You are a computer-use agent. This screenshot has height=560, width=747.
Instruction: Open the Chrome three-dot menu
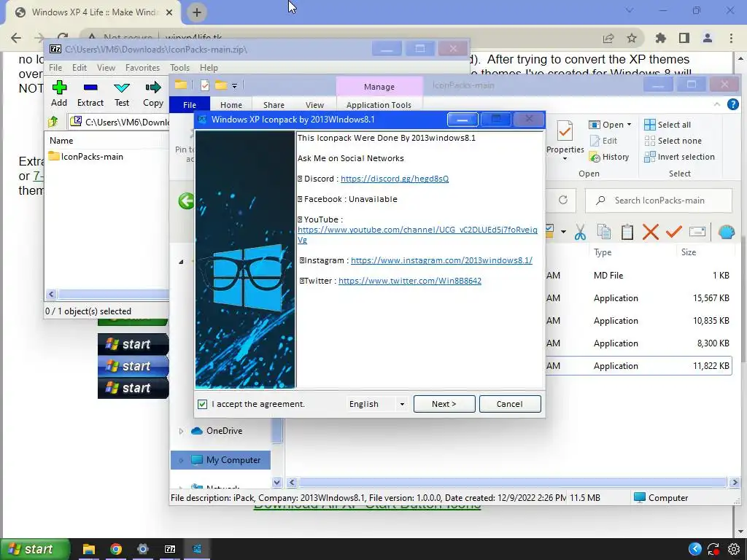click(x=731, y=38)
